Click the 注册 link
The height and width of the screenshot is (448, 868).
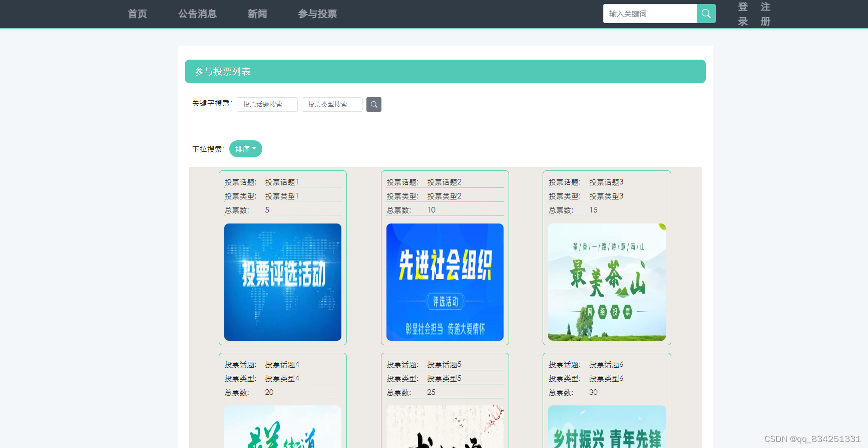pos(765,14)
